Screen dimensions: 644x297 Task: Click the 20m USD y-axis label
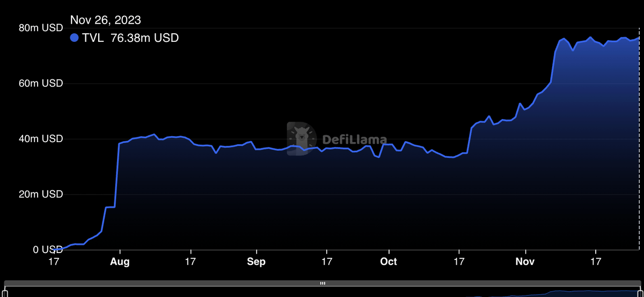(x=41, y=194)
